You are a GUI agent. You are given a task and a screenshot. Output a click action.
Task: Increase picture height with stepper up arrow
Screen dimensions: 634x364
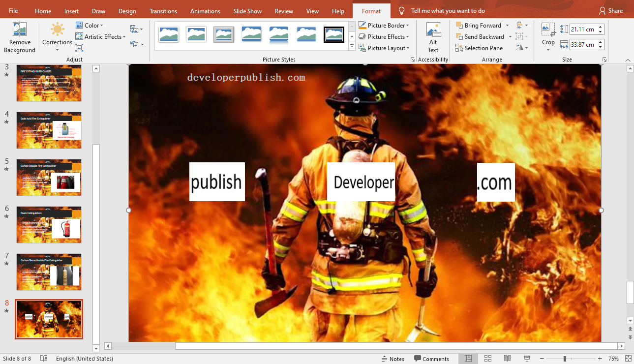click(x=600, y=27)
